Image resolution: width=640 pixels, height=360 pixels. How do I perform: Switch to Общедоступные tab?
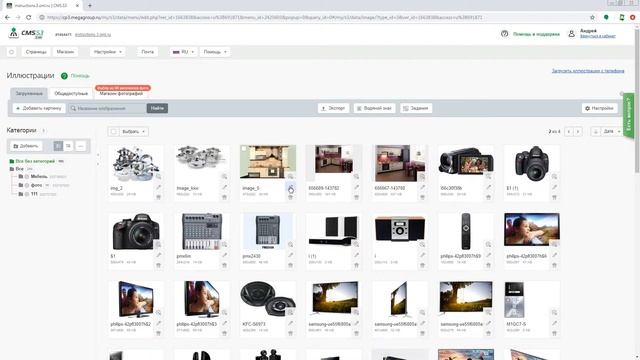pos(71,93)
